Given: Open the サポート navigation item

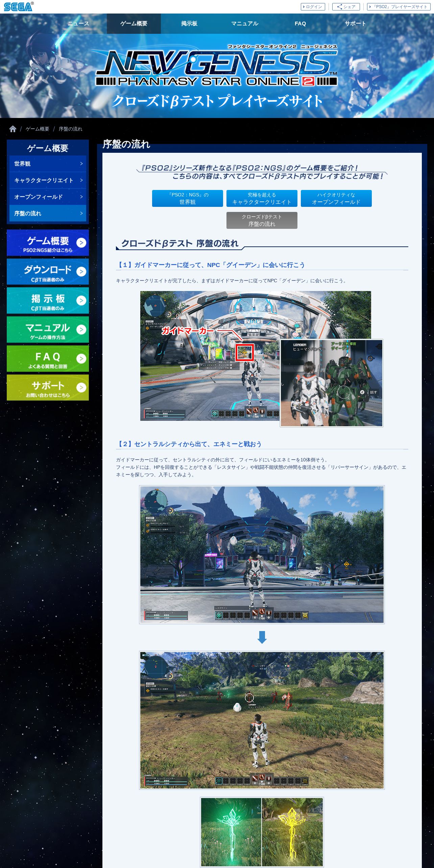Looking at the screenshot, I should [356, 24].
